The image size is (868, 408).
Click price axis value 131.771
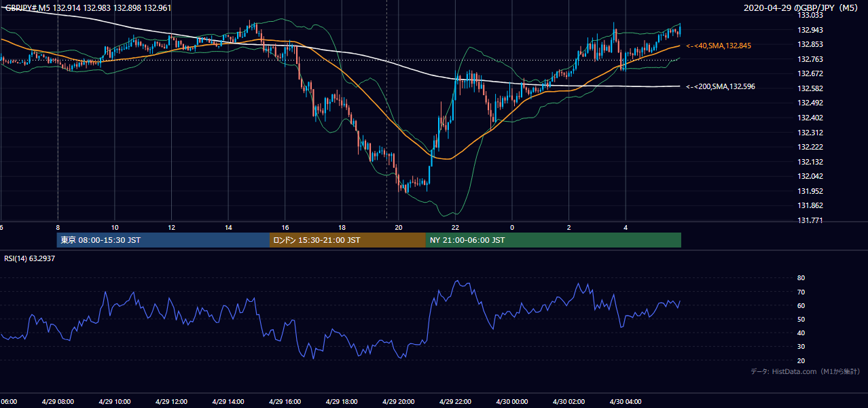(810, 220)
